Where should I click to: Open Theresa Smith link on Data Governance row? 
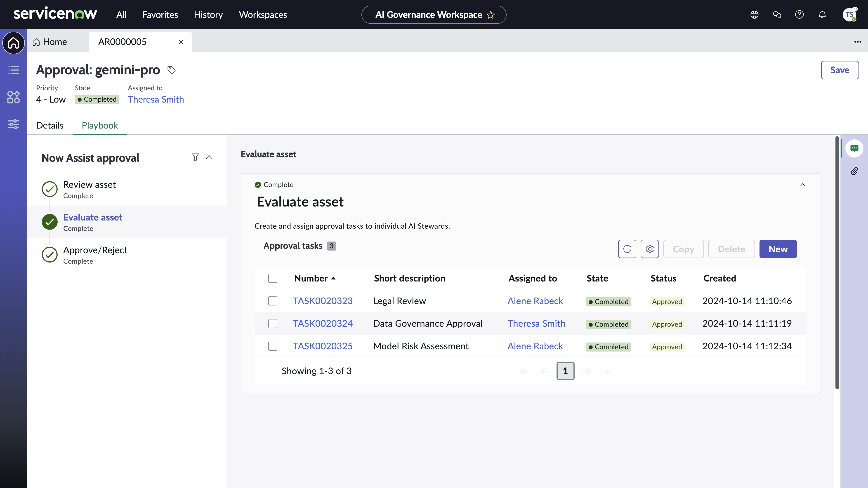(x=536, y=323)
